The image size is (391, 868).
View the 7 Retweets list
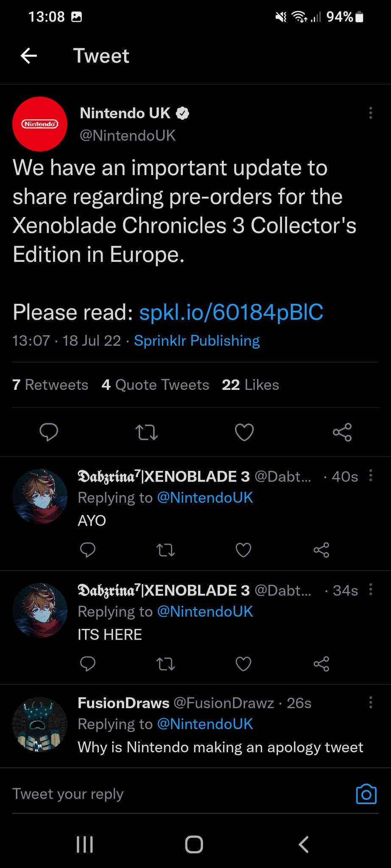click(50, 385)
